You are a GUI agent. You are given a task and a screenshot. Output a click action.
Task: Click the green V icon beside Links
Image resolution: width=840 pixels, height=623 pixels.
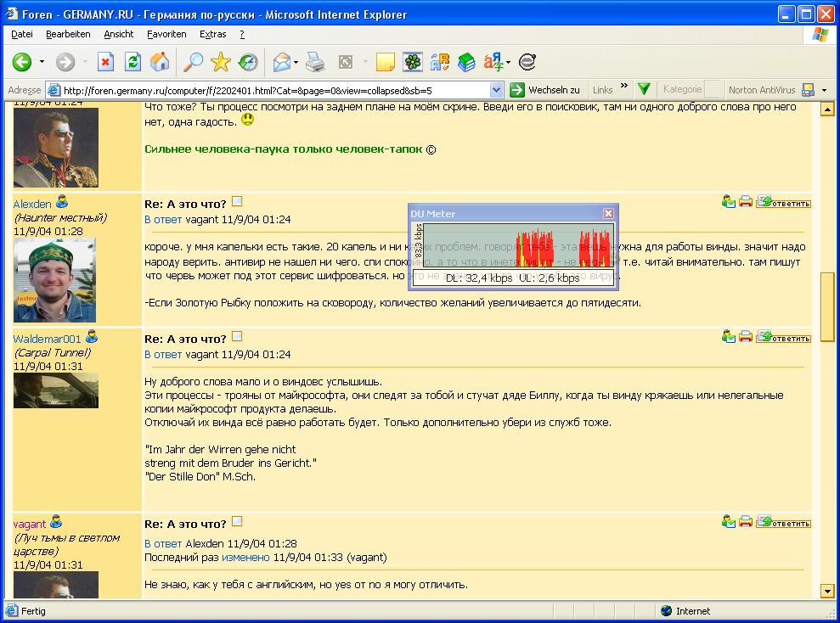(x=644, y=89)
